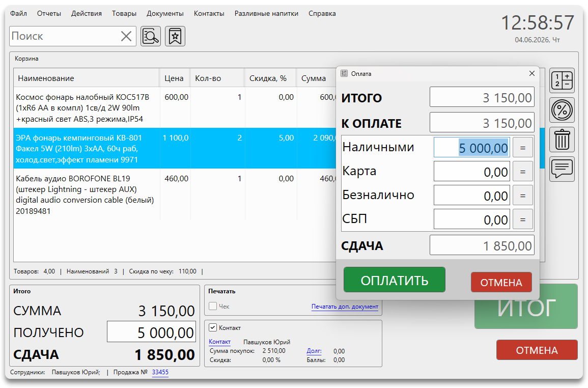Viewport: 588px width, 388px height.
Task: Open the Справка menu
Action: (322, 14)
